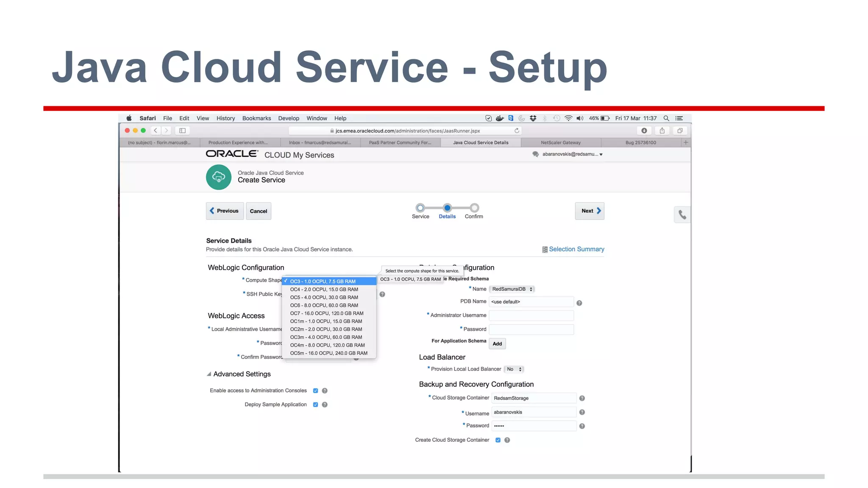Open help for Enable access to Administration Consoles
Viewport: 868px width, 488px height.
325,391
